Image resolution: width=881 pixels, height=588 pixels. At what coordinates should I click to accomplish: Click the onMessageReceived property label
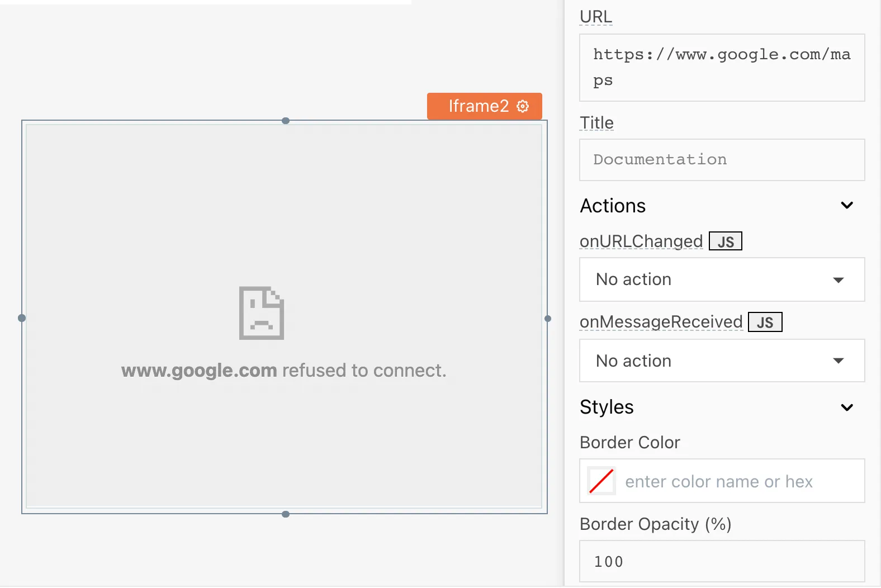click(x=661, y=322)
